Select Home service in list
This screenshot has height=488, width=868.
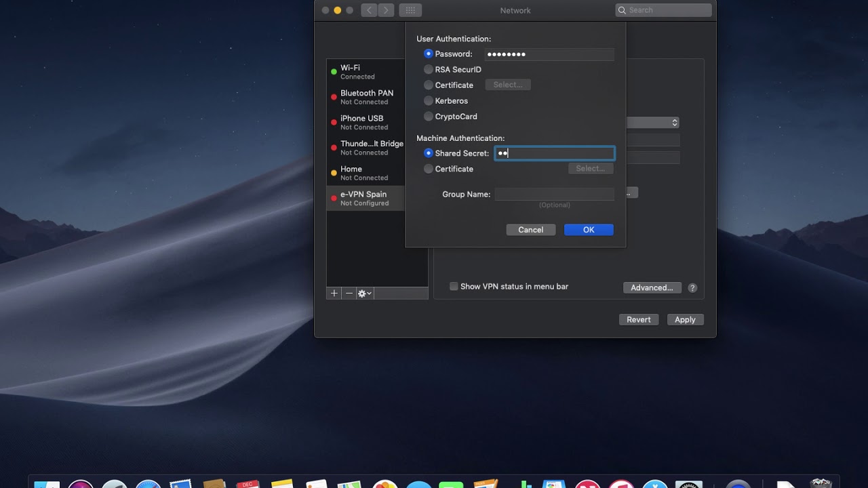[366, 173]
